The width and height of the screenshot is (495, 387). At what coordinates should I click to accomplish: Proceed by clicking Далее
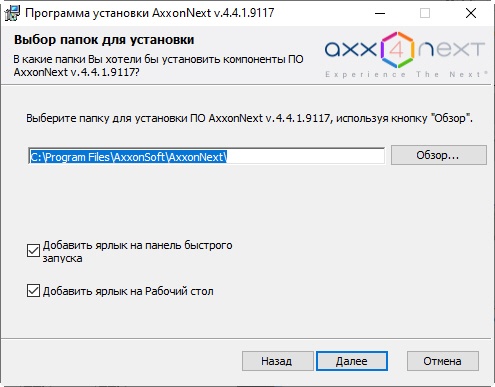pyautogui.click(x=352, y=361)
